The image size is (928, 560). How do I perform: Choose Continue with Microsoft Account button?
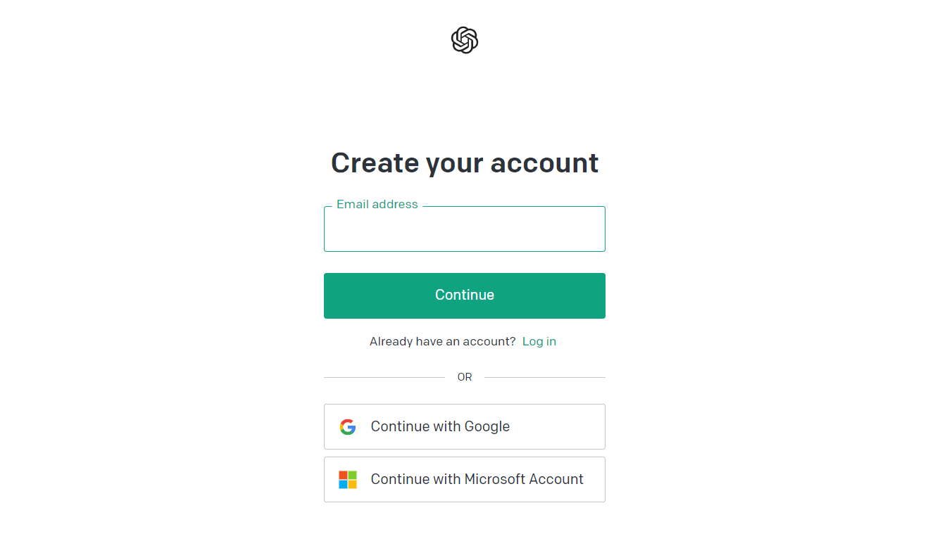[x=465, y=480]
